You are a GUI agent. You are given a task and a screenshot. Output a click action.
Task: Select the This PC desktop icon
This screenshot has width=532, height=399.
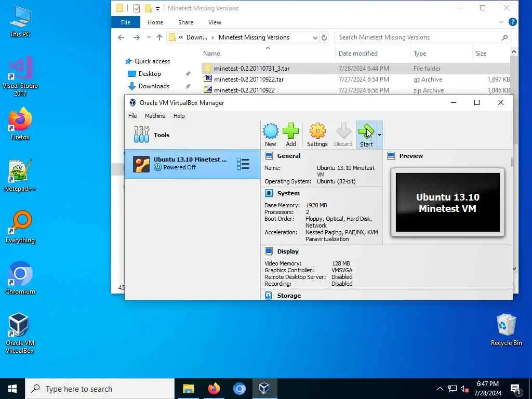click(20, 21)
